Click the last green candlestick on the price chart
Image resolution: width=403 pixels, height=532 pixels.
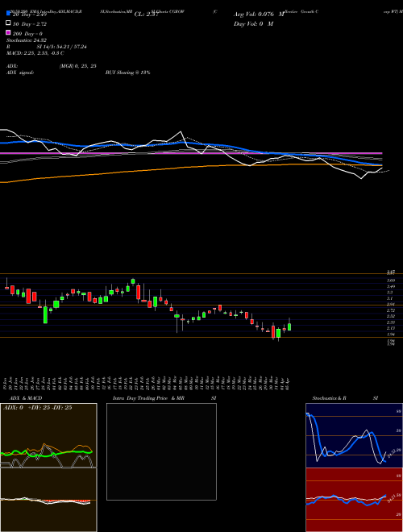pos(289,326)
